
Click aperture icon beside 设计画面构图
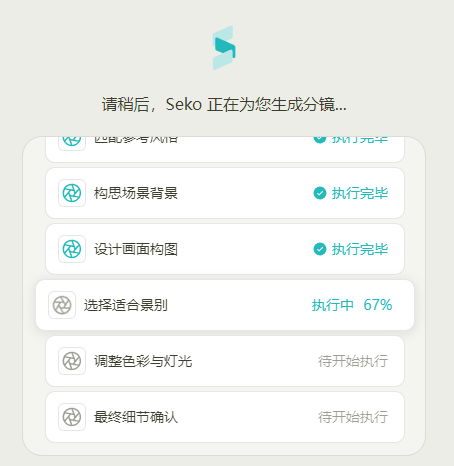(72, 249)
